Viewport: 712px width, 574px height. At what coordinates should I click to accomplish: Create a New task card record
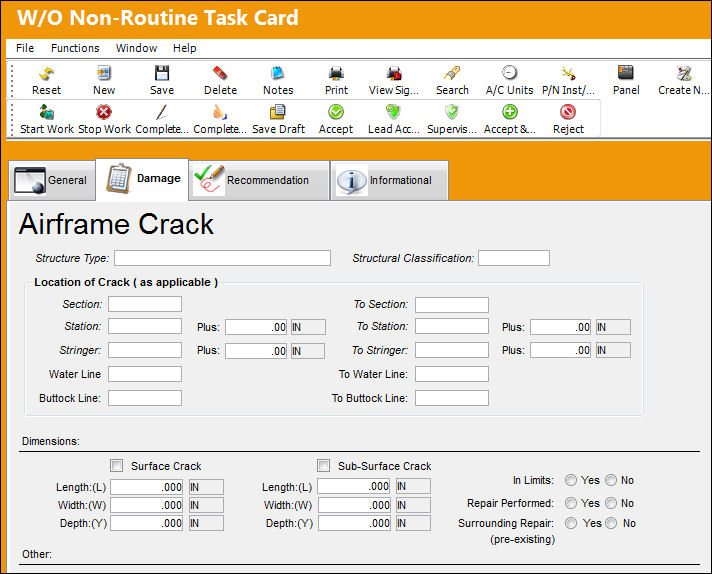104,73
